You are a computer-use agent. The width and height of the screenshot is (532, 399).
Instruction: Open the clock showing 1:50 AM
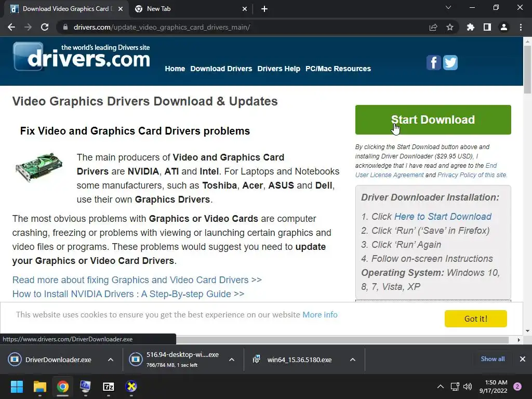[x=493, y=387]
